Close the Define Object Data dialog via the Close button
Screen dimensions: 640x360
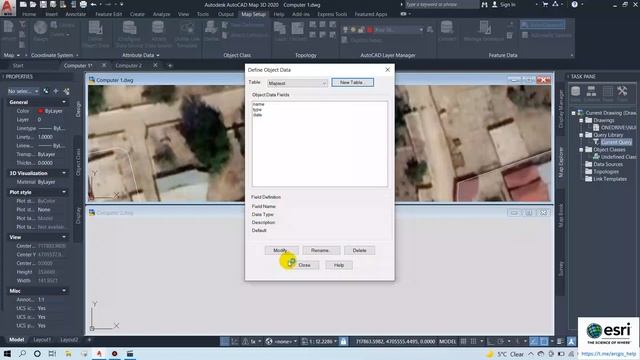[304, 265]
